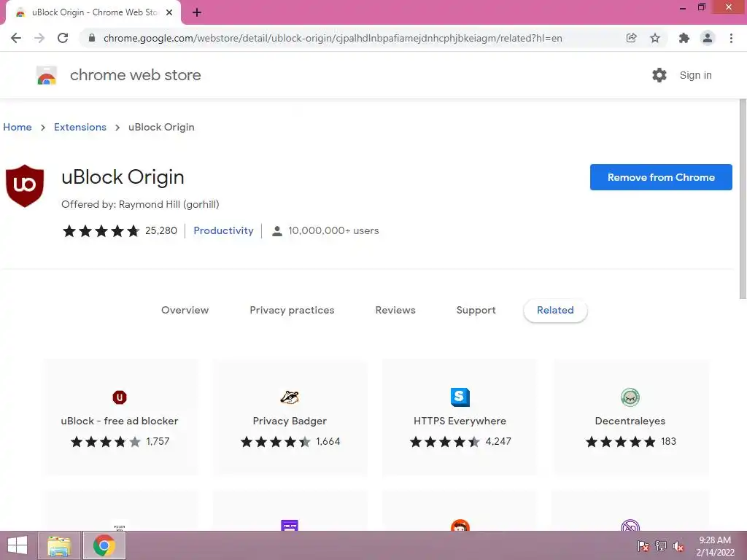Open the Decentraleyes card title
The width and height of the screenshot is (747, 560).
[x=630, y=421]
